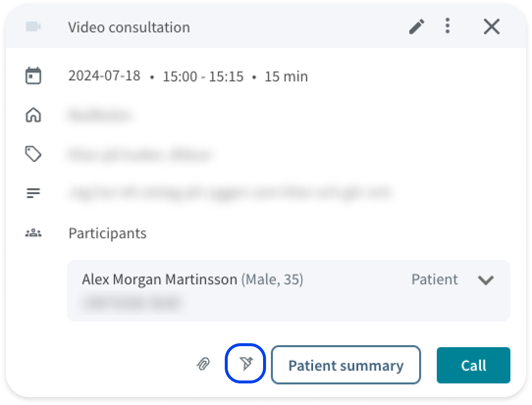Open the Patient summary

(346, 365)
